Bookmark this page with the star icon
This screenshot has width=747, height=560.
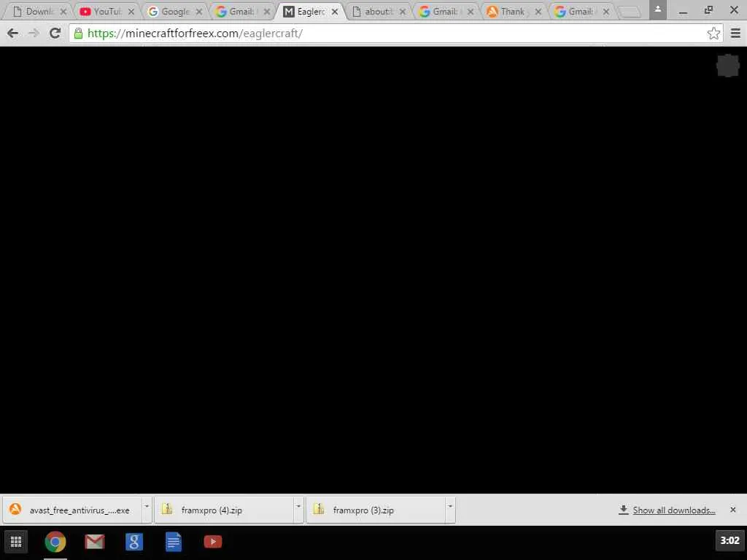[713, 34]
